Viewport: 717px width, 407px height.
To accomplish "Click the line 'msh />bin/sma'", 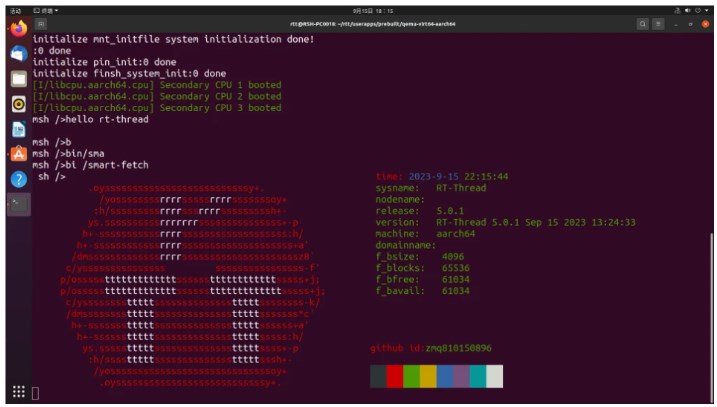I will pos(69,154).
